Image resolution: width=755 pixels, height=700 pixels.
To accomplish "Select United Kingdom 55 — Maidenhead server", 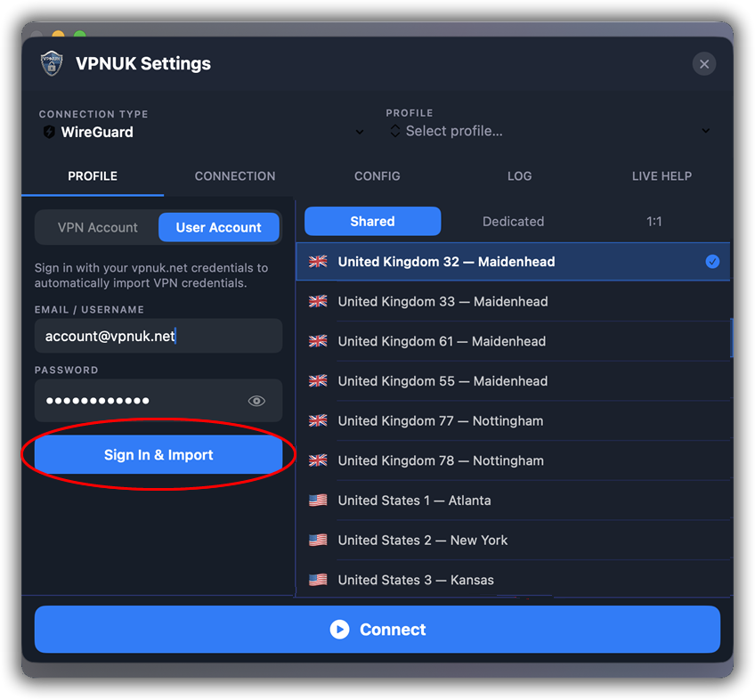I will point(513,381).
